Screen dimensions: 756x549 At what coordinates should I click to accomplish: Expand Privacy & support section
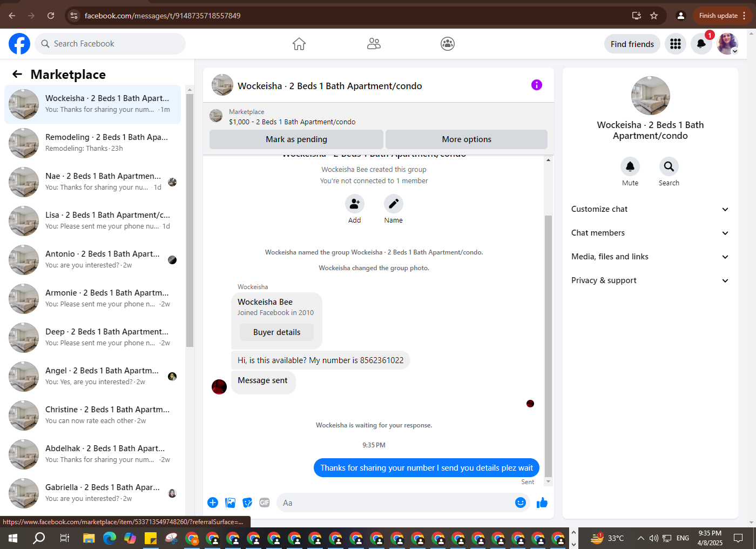650,280
